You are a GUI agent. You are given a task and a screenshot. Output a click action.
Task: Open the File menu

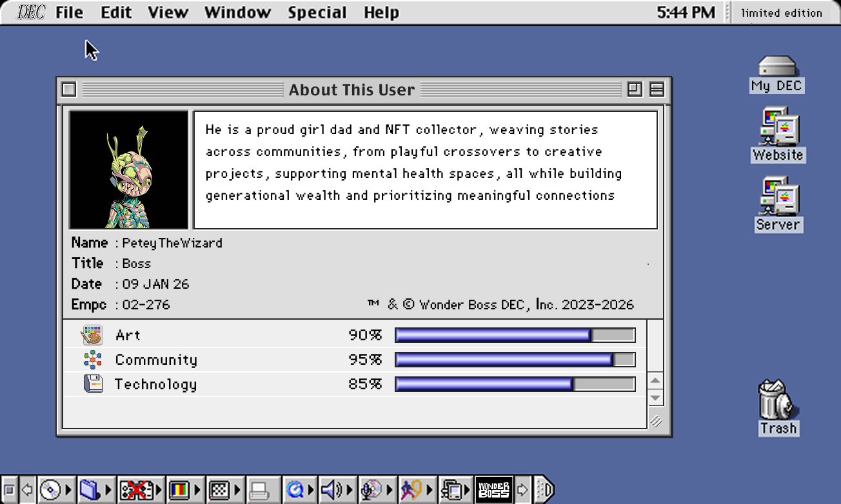pos(69,12)
